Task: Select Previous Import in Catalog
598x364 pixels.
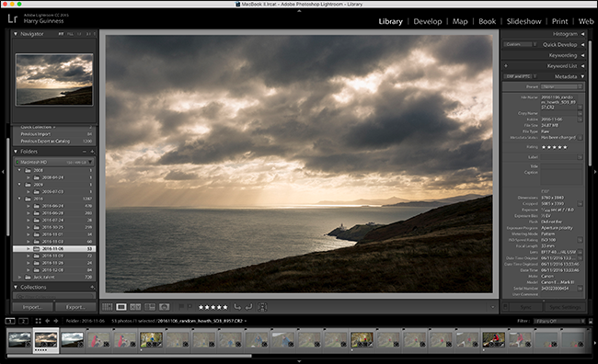Action: click(x=54, y=134)
